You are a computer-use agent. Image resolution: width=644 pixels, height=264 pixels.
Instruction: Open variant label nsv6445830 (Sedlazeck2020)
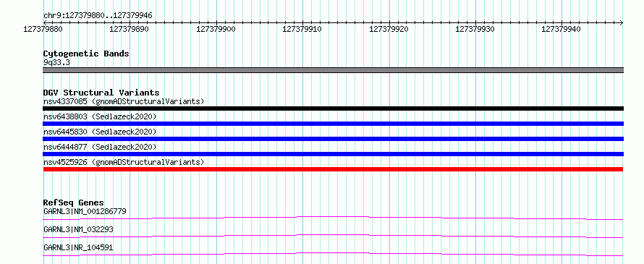[x=100, y=132]
